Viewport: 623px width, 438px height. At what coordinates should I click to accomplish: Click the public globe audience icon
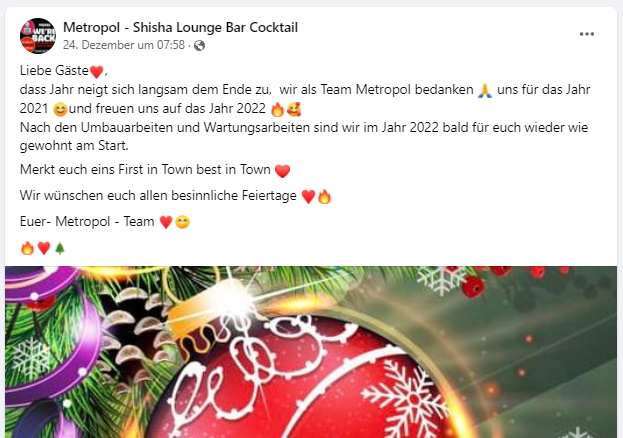click(x=199, y=46)
